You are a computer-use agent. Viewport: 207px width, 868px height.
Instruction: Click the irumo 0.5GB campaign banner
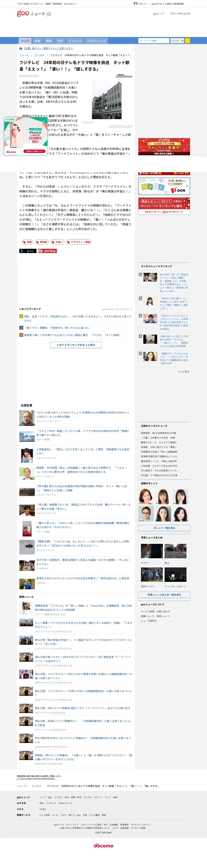[x=164, y=147]
